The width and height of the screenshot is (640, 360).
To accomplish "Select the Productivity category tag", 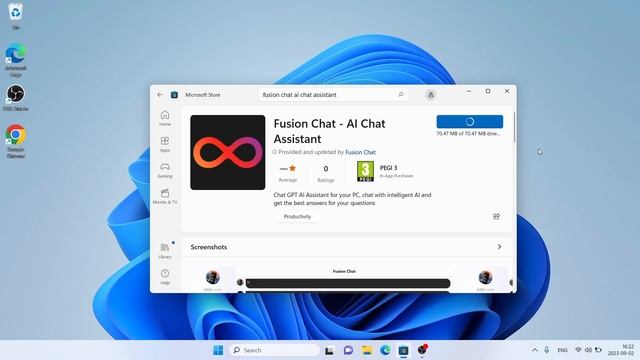I will [x=297, y=216].
